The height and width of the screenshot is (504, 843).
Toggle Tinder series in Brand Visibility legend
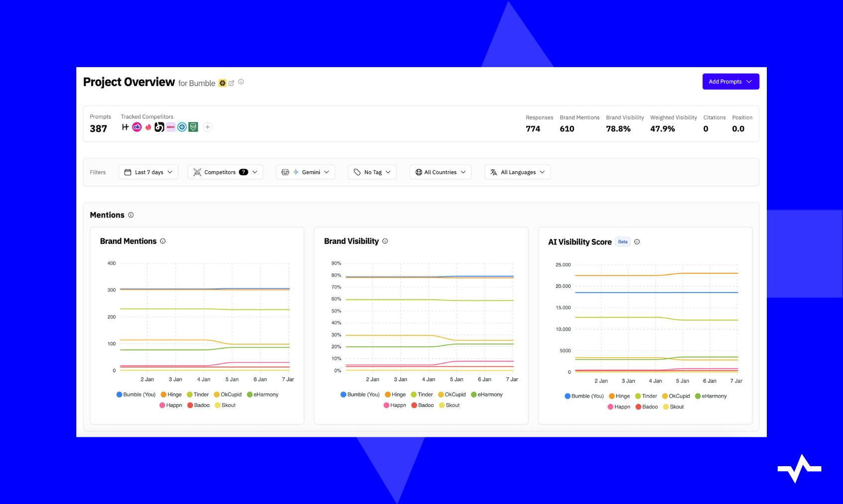pos(421,395)
